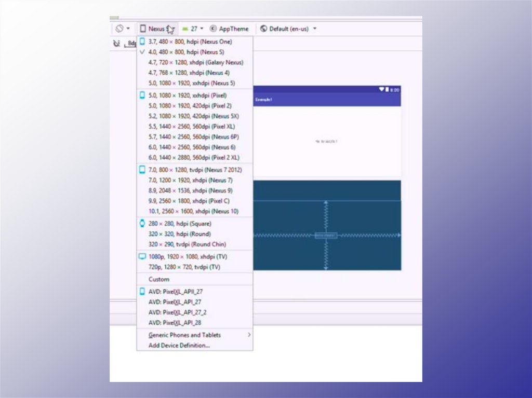Choose 4.7, 768 × 1280 Nexus 4
532x398 pixels.
tap(195, 73)
